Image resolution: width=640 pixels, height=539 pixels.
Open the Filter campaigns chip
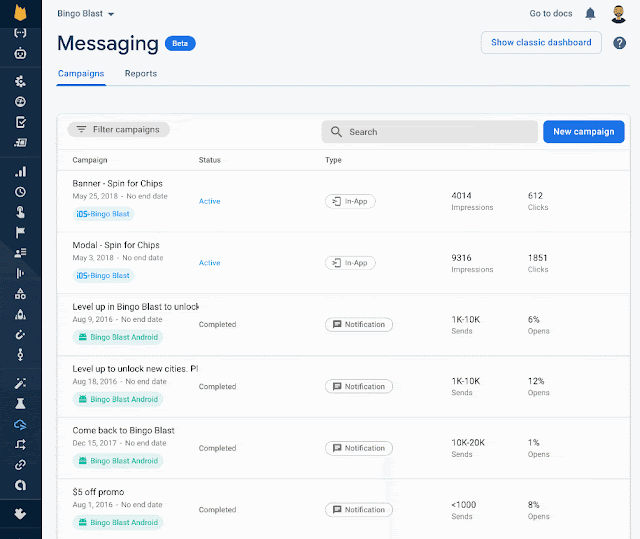[118, 129]
